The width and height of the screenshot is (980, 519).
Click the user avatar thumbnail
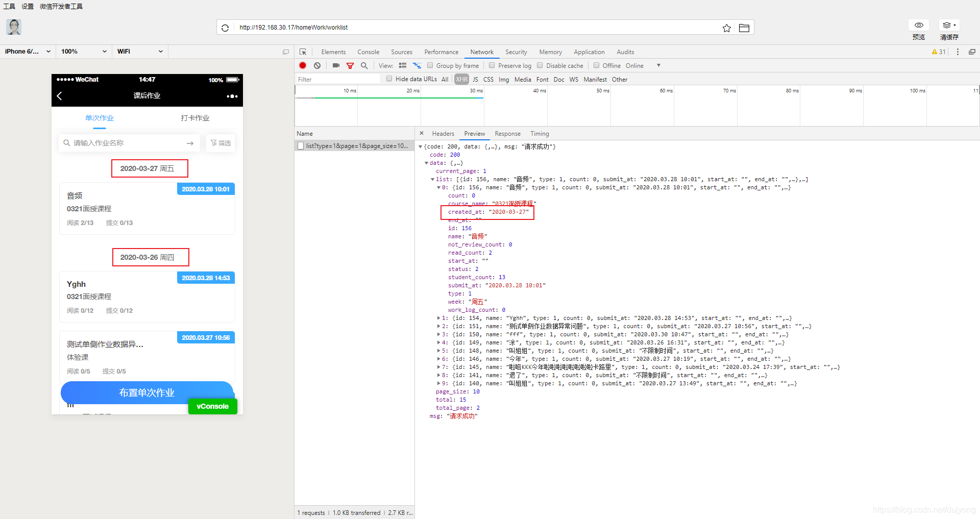coord(14,27)
